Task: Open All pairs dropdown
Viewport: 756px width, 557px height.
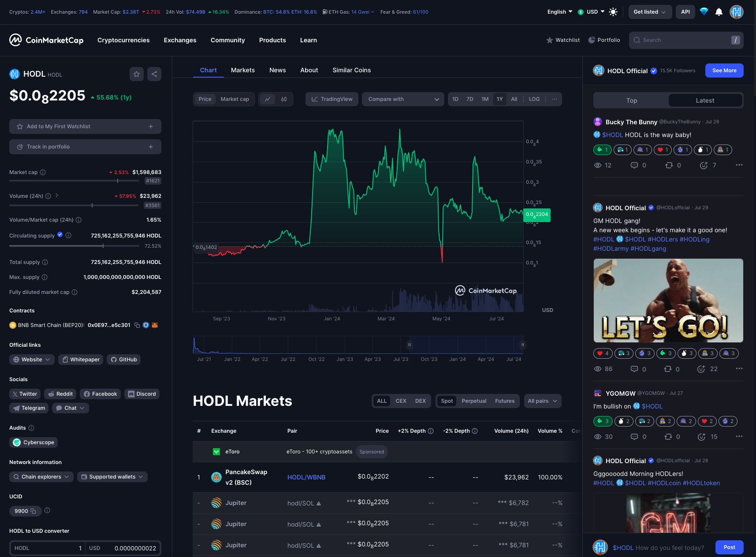Action: tap(543, 401)
